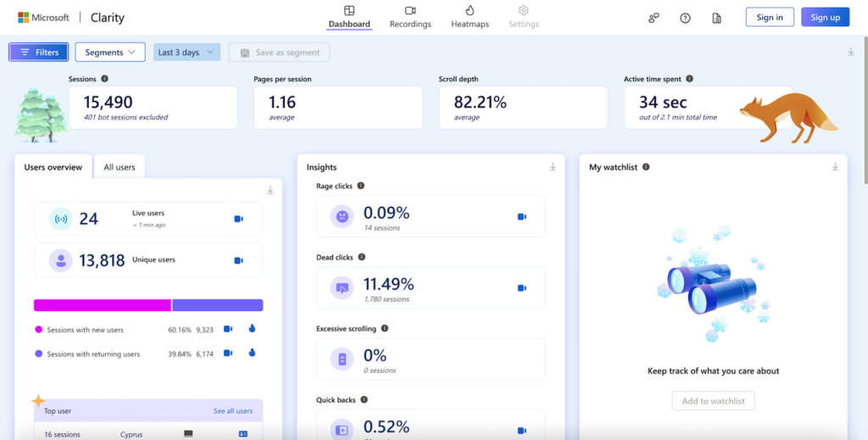868x440 pixels.
Task: Click the magenta new users bar segment
Action: click(102, 305)
